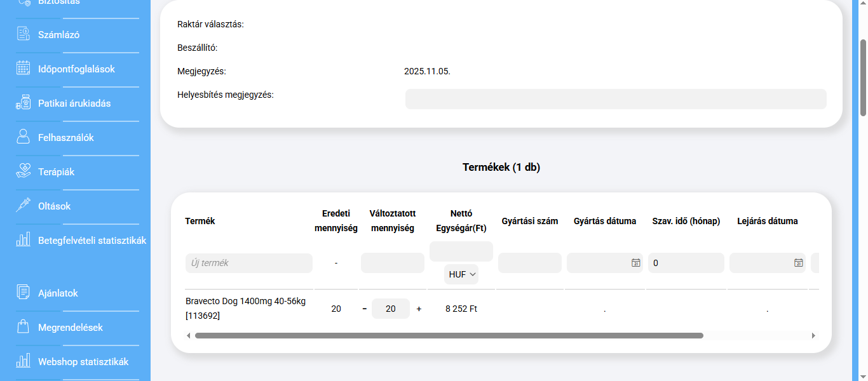
Task: Click the Felhasználók person icon
Action: (24, 137)
